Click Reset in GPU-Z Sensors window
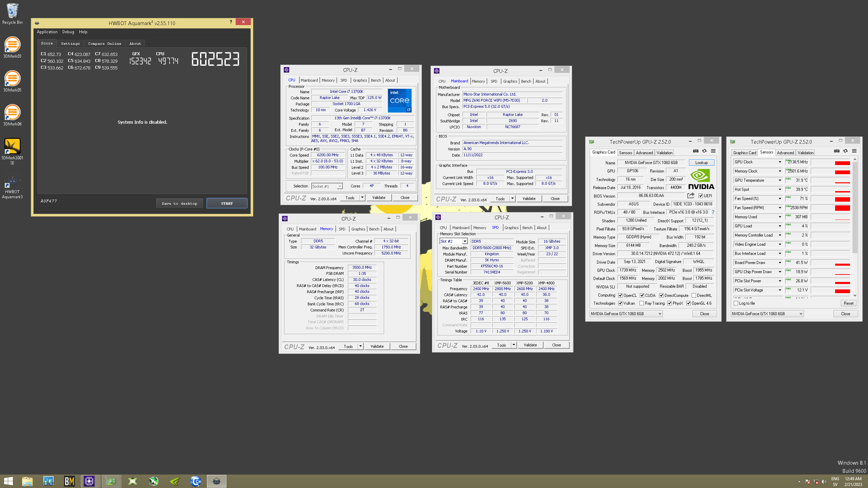This screenshot has height=488, width=868. (848, 303)
